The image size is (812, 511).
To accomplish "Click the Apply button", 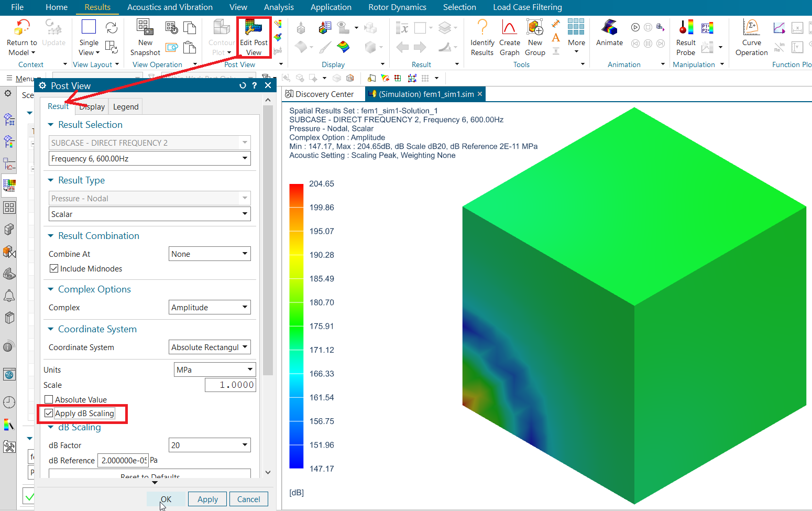I will (x=207, y=499).
